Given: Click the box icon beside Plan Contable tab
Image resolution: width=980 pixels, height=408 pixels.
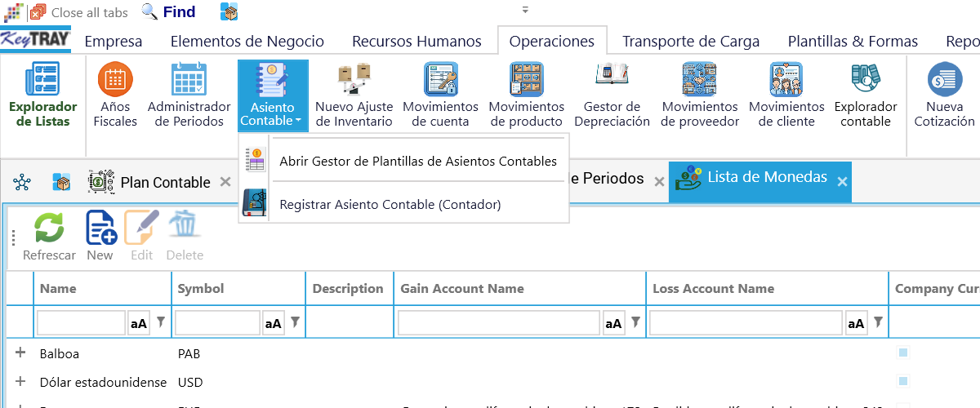Looking at the screenshot, I should pyautogui.click(x=61, y=183).
